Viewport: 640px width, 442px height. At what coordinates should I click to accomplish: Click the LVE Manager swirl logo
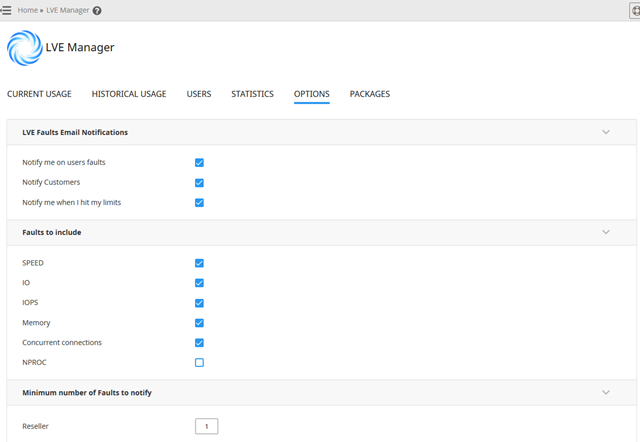(x=24, y=48)
